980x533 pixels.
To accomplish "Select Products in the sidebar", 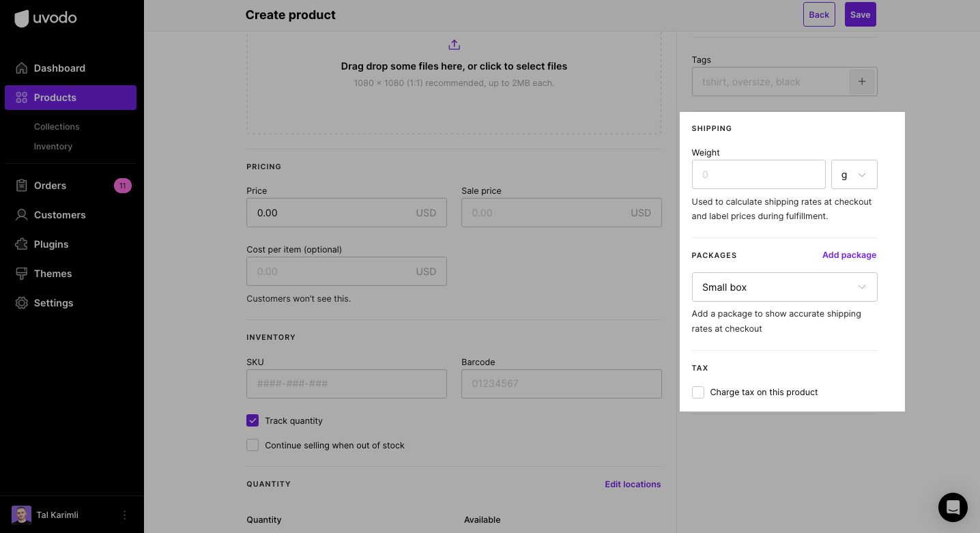I will (70, 98).
